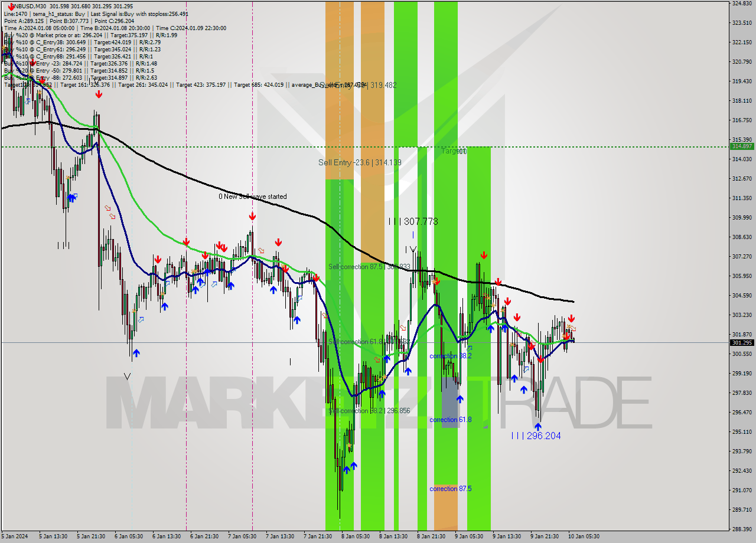The width and height of the screenshot is (756, 543).
Task: Click the '0 New Sell wave started' label
Action: (x=253, y=197)
